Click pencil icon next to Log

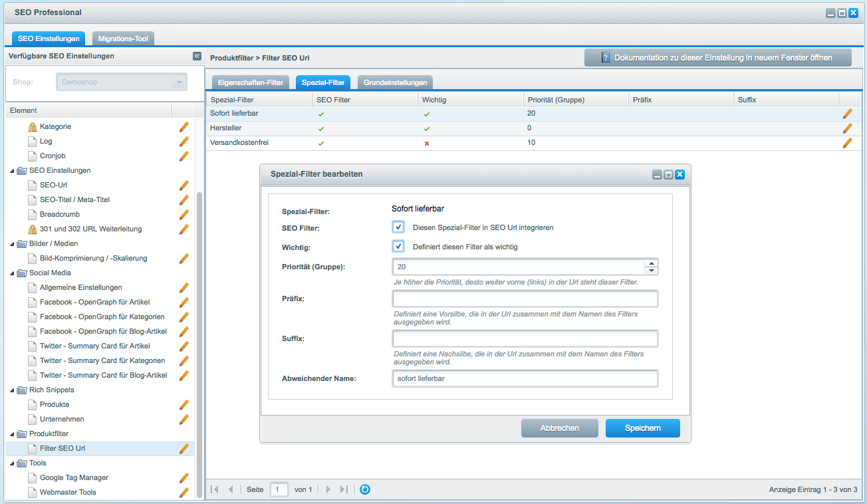(184, 141)
